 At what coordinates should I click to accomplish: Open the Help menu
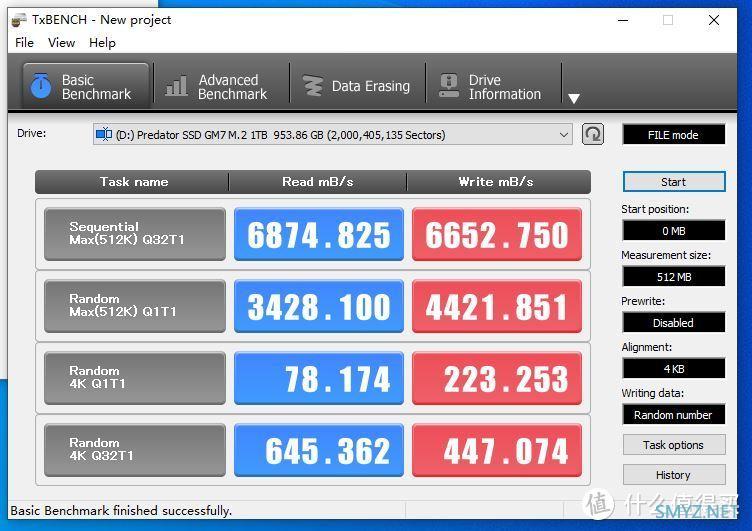click(102, 43)
